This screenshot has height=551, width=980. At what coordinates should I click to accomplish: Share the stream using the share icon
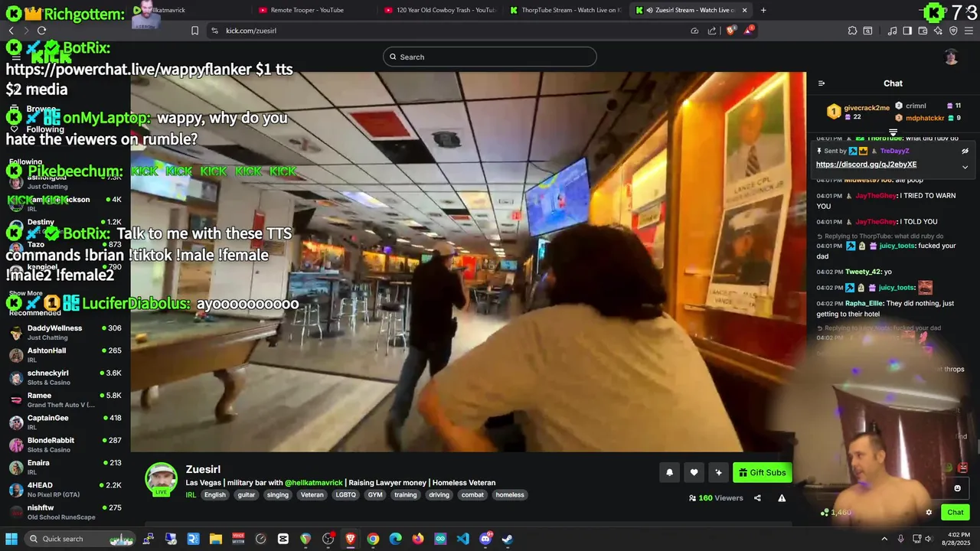[757, 498]
